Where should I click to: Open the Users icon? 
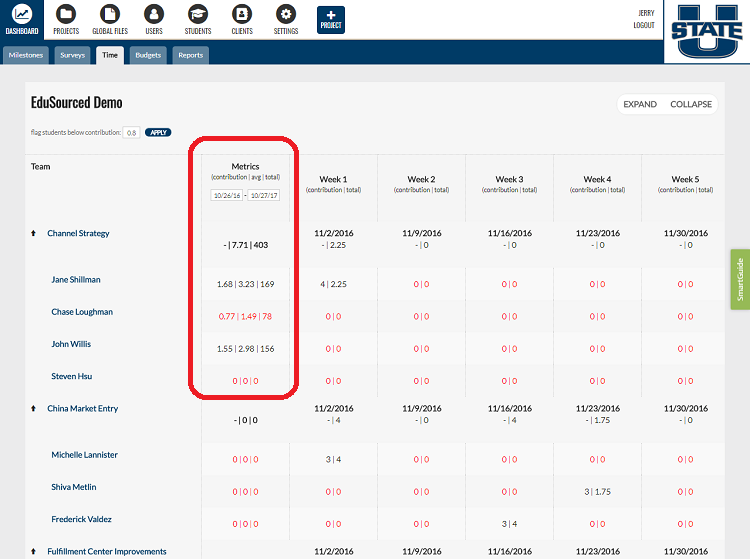pos(154,14)
